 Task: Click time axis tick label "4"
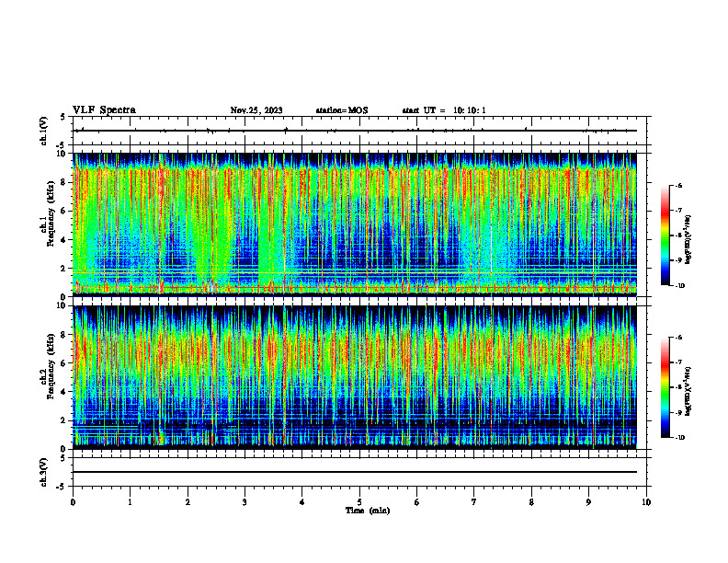[302, 502]
